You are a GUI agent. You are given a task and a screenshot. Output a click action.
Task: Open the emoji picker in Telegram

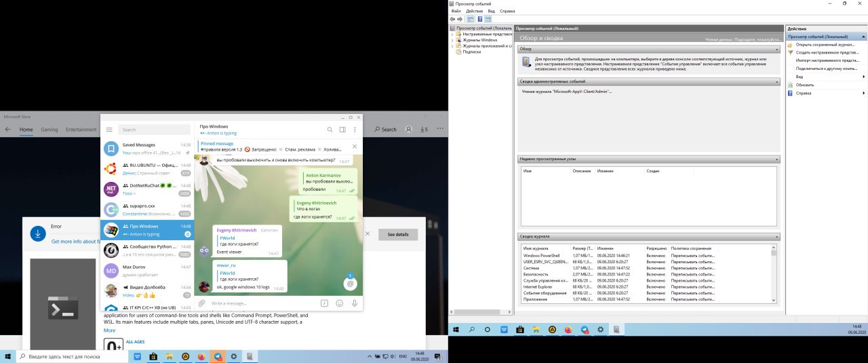point(340,303)
